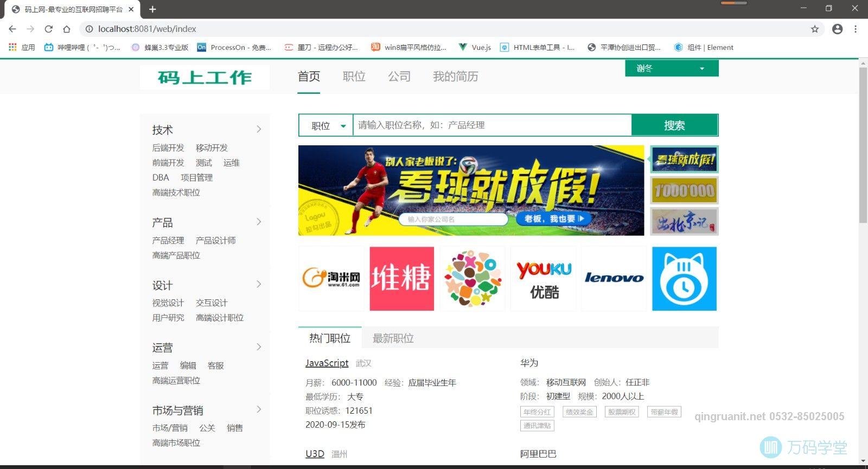The height and width of the screenshot is (469, 868).
Task: Switch to 最新职位 tab
Action: click(393, 338)
